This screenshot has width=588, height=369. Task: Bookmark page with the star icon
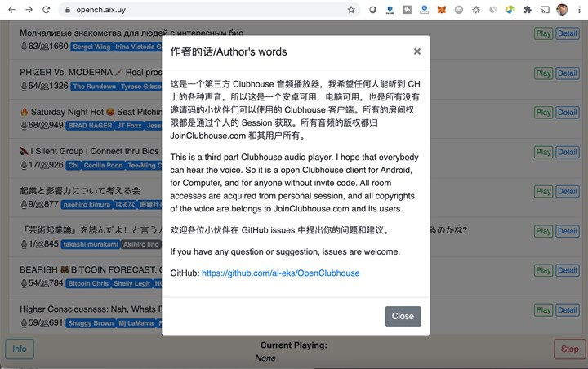351,10
